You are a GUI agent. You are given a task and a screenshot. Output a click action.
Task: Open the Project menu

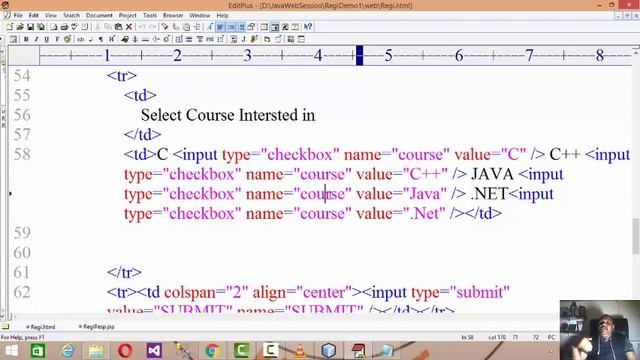[x=127, y=16]
